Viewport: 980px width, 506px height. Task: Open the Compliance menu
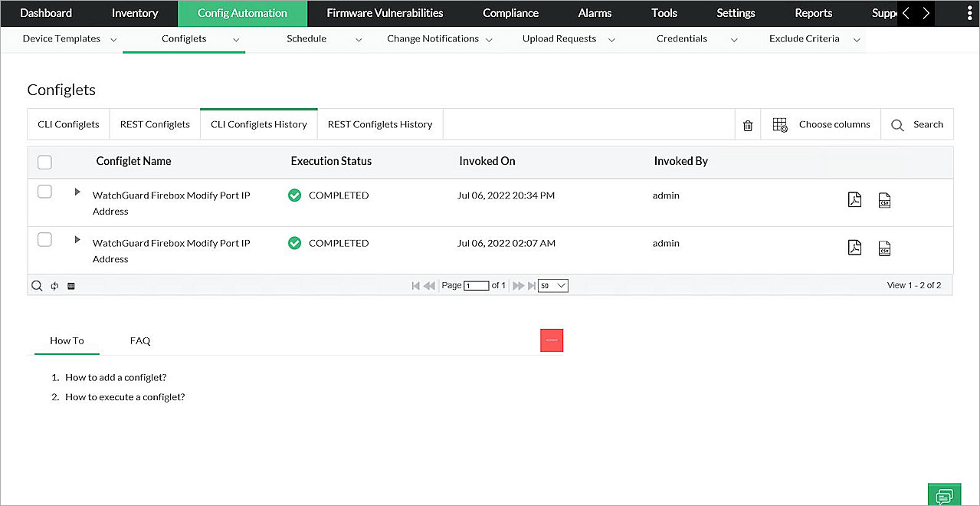(x=510, y=13)
